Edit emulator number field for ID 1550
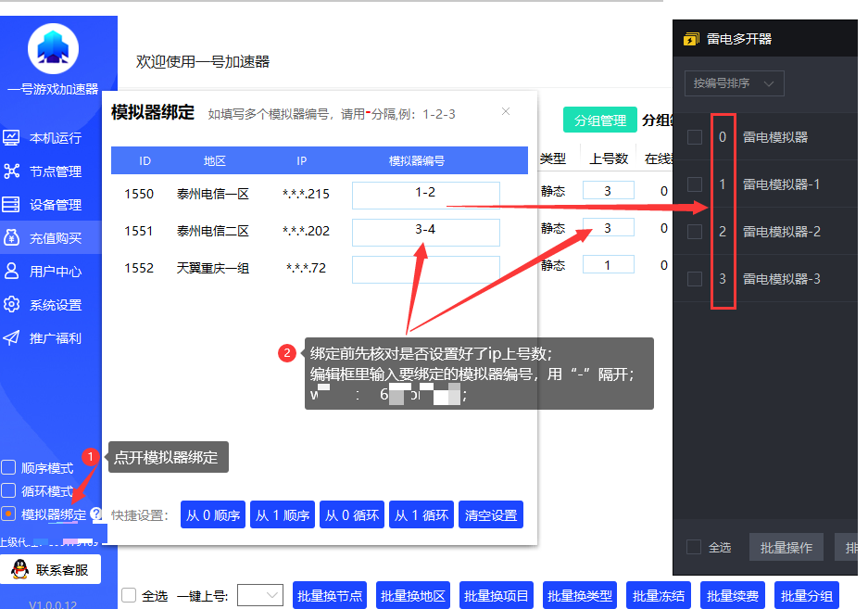The image size is (868, 609). click(x=426, y=195)
